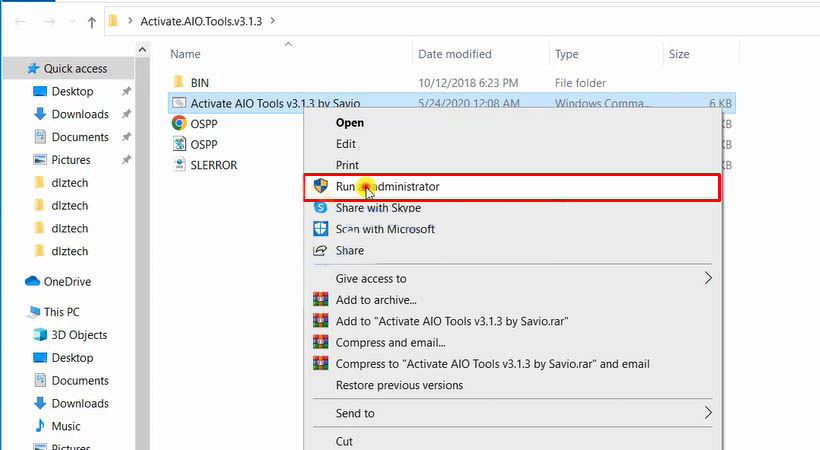This screenshot has width=820, height=450.
Task: Open recent locations dropdown arrow
Action: [72, 22]
